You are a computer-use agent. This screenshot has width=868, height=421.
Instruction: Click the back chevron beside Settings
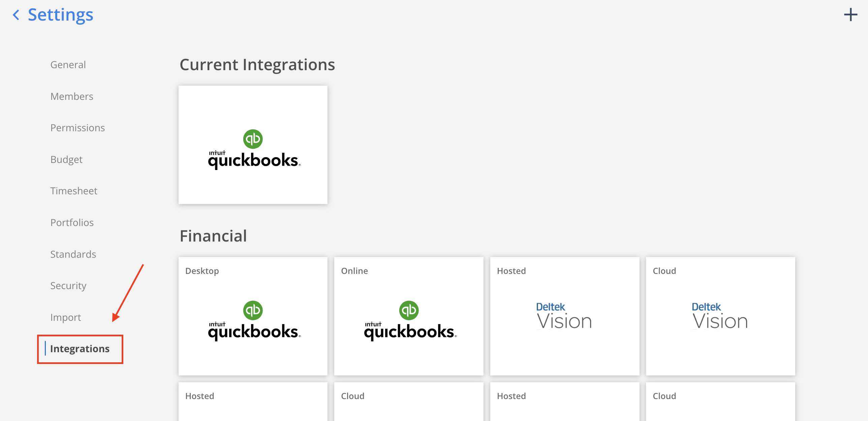(16, 15)
